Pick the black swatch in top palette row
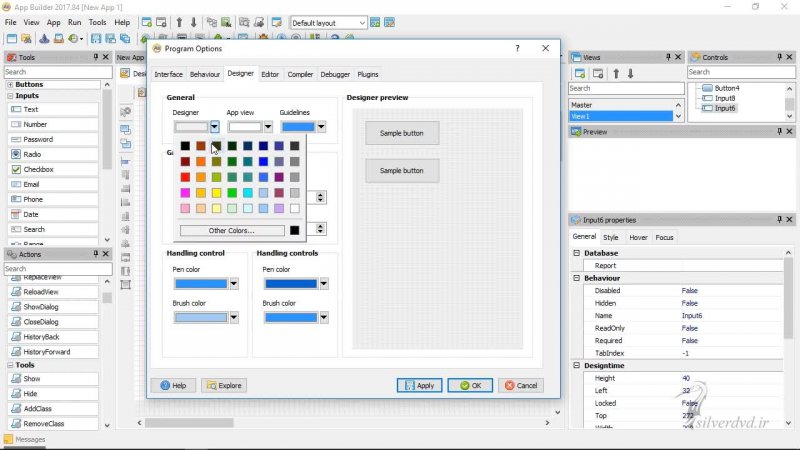The width and height of the screenshot is (800, 450). 185,146
